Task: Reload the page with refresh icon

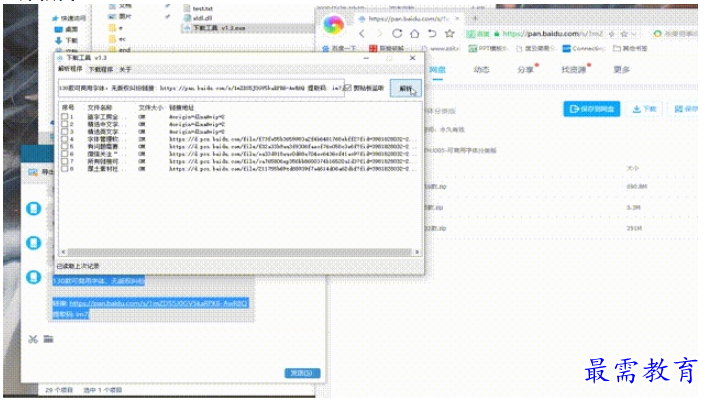Action: pos(397,34)
